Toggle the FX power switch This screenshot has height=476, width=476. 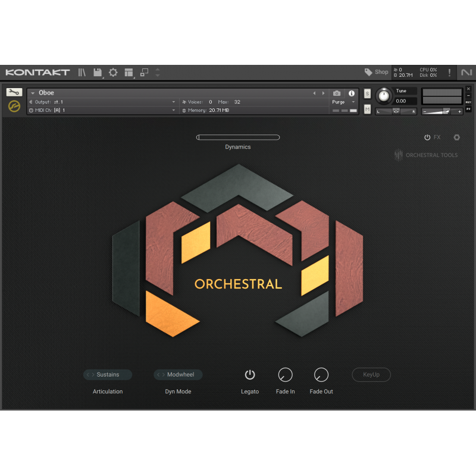(x=427, y=137)
